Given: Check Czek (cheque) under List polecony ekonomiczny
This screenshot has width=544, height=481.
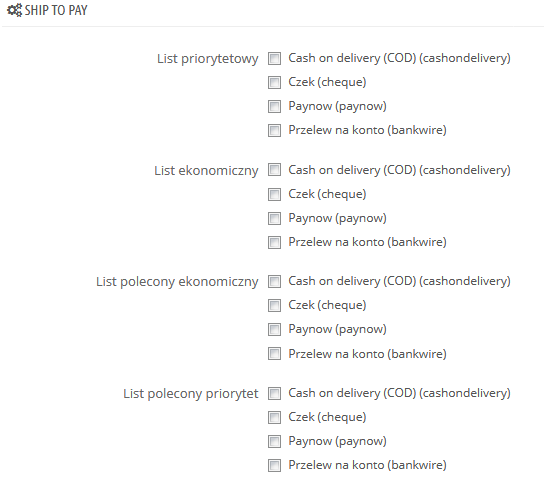Looking at the screenshot, I should (274, 305).
